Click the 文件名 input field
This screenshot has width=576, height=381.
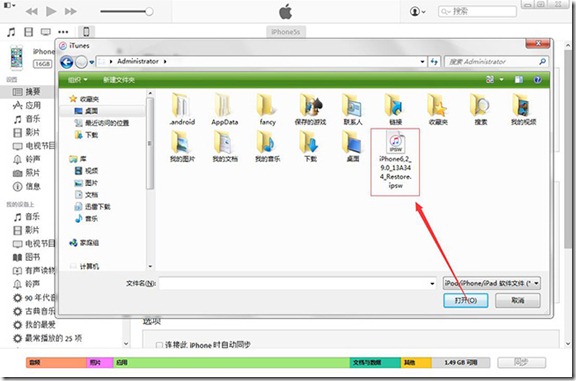295,284
